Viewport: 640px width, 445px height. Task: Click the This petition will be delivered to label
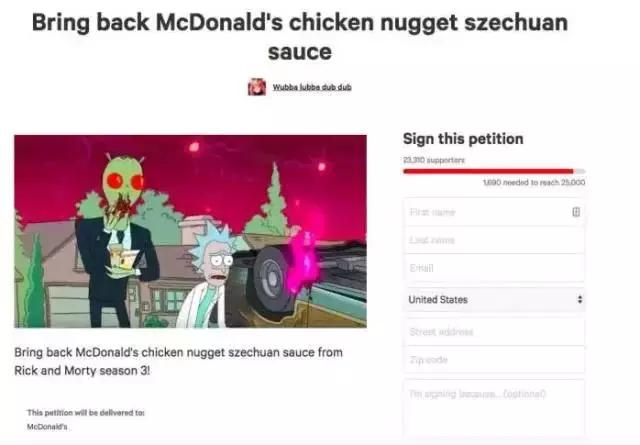click(86, 412)
